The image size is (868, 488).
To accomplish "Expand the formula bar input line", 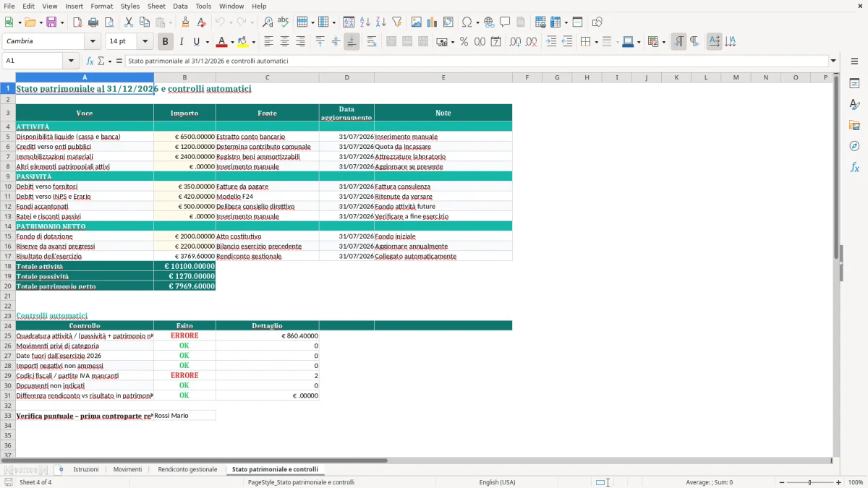I will [833, 61].
